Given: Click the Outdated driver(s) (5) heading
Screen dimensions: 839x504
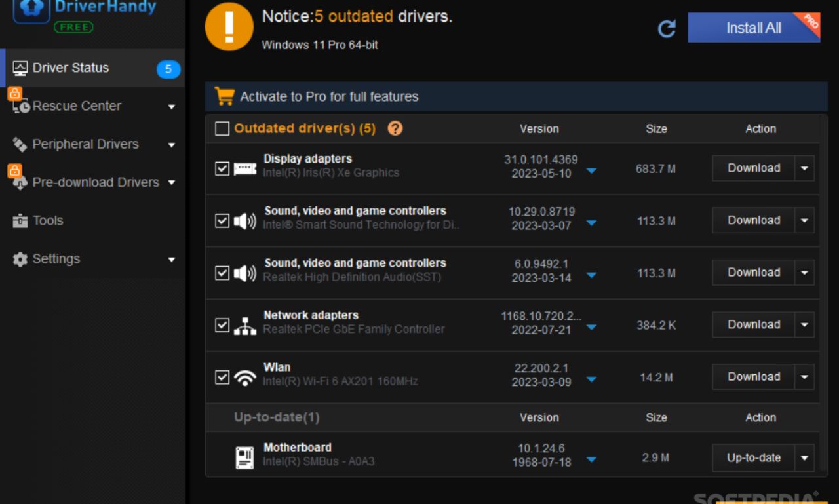Looking at the screenshot, I should pos(305,128).
